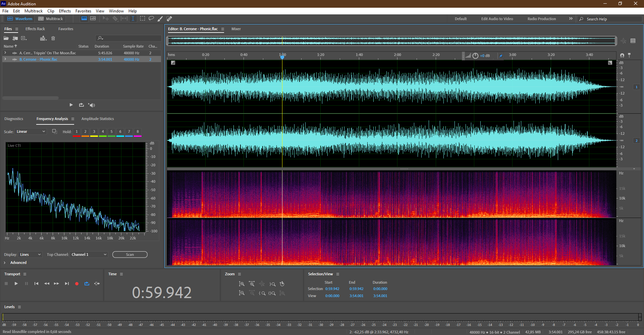This screenshot has width=644, height=335.
Task: Select the Lasso Selection tool
Action: (151, 19)
